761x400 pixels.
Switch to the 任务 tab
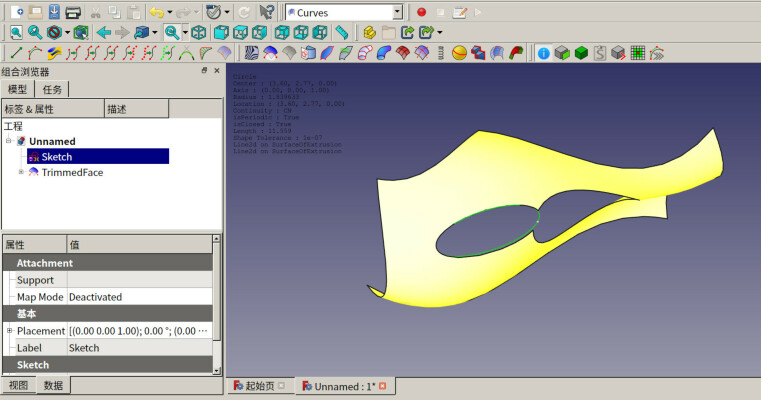pos(52,89)
